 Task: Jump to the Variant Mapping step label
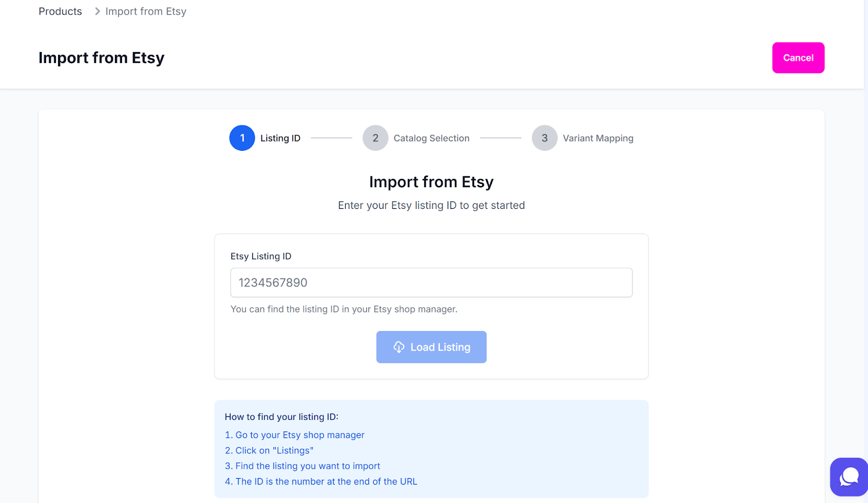598,138
